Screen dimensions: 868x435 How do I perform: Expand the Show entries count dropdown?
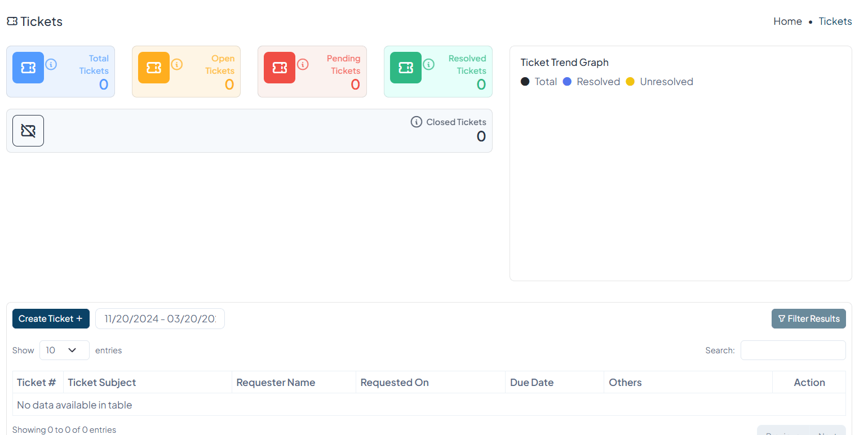point(64,350)
